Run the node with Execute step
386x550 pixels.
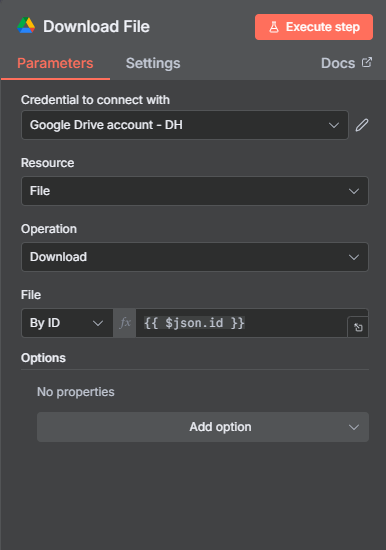tap(314, 27)
